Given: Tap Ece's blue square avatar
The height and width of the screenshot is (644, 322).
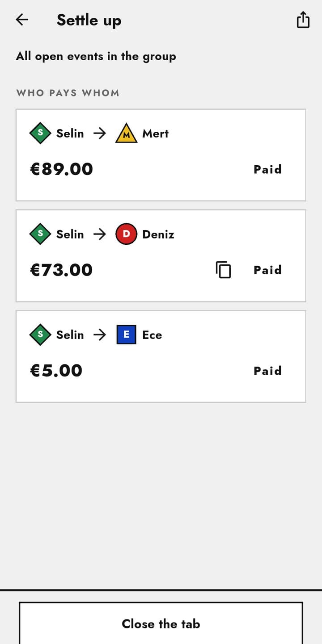Looking at the screenshot, I should [127, 335].
